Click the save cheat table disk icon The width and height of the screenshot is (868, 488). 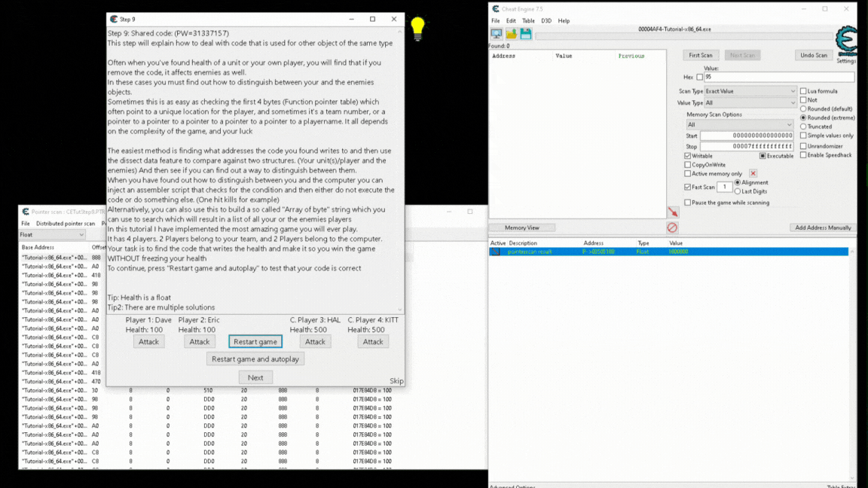[x=525, y=33]
